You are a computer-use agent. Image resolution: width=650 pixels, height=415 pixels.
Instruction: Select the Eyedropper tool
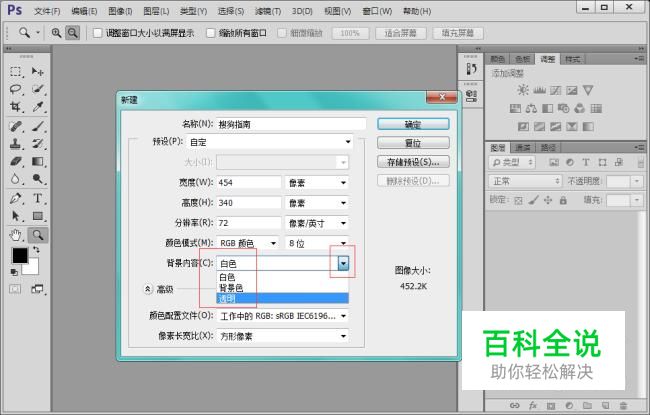[x=38, y=107]
